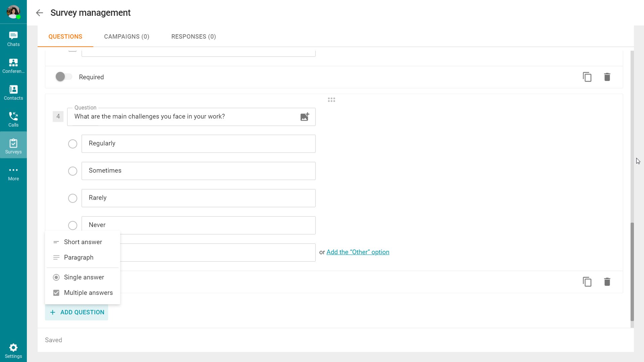This screenshot has height=362, width=644.
Task: Choose Short answer question type
Action: coord(83,242)
